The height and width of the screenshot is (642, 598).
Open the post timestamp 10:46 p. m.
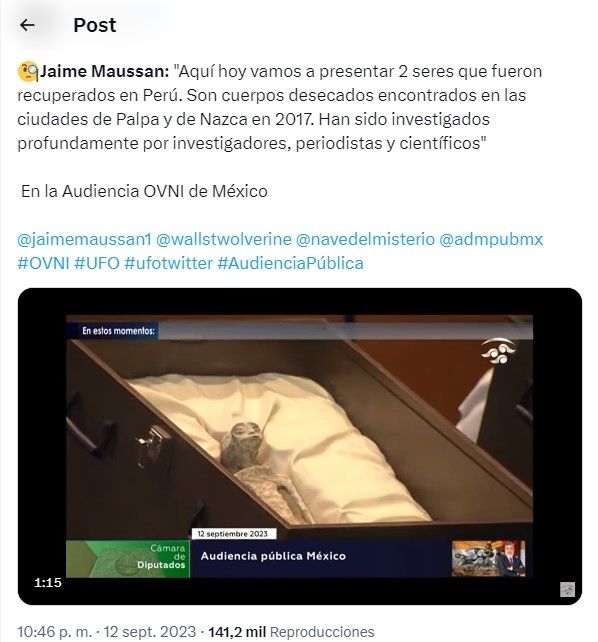tap(54, 631)
